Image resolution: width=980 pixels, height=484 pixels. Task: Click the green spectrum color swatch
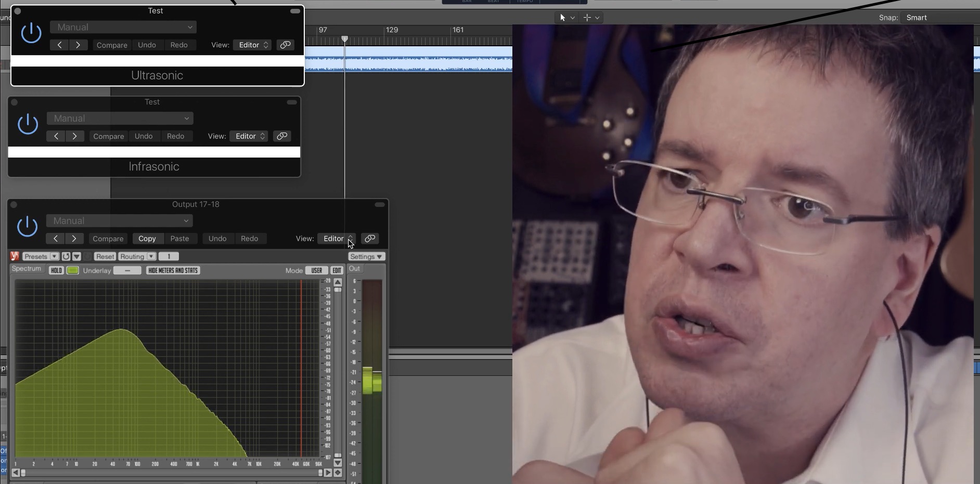click(x=73, y=270)
